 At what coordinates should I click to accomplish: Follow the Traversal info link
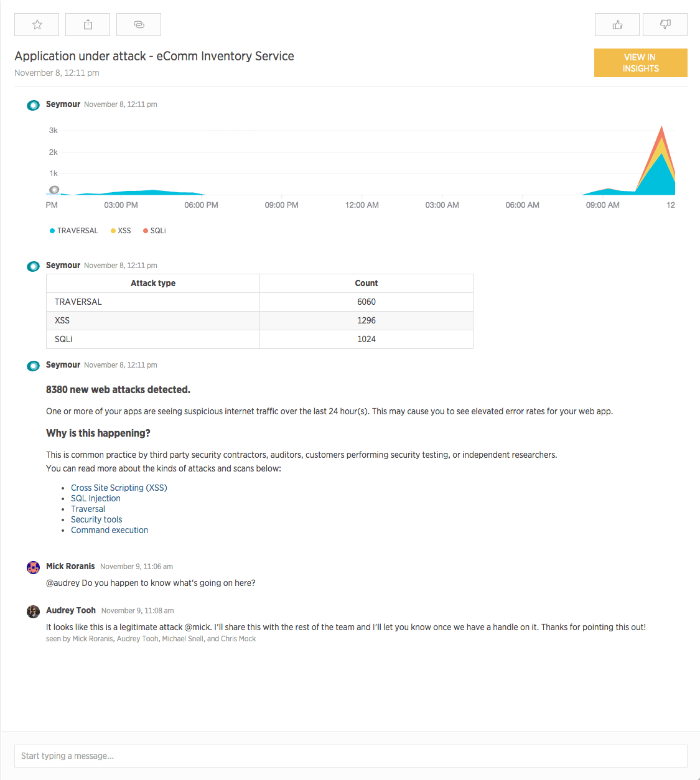coord(88,509)
